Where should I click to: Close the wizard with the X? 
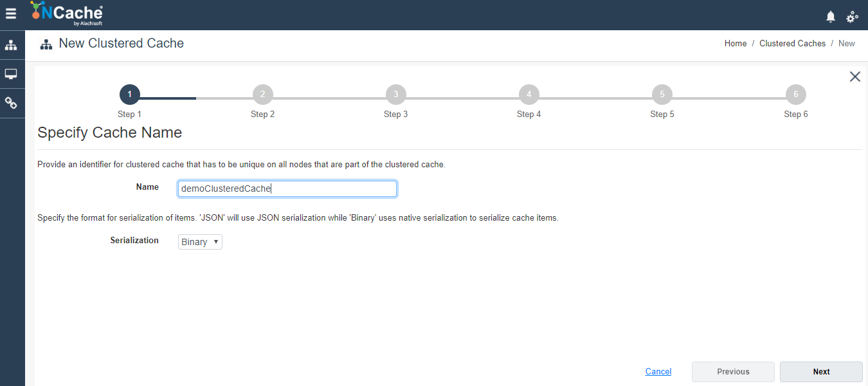tap(854, 77)
